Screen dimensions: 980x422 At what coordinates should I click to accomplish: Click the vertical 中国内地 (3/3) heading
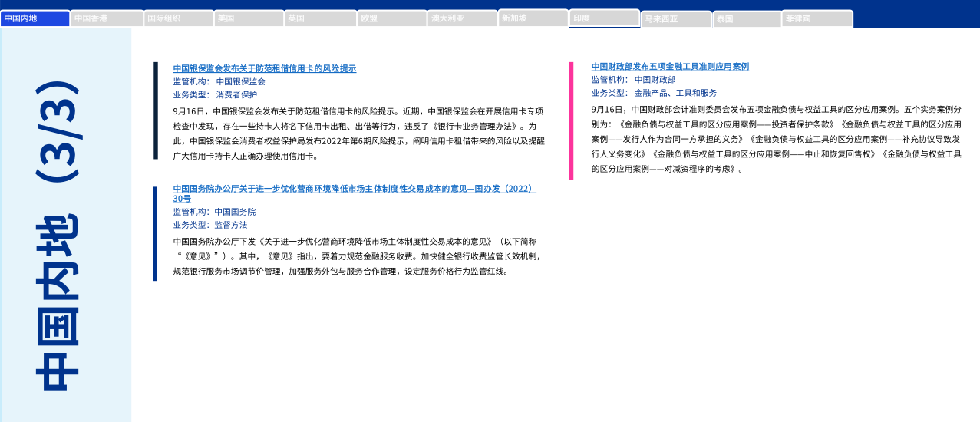[58, 236]
